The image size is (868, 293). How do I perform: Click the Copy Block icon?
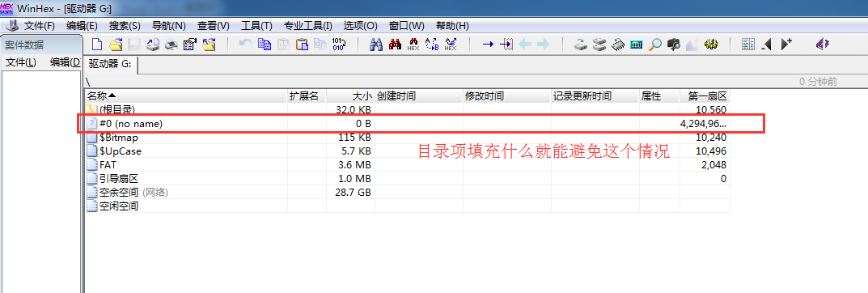click(265, 45)
